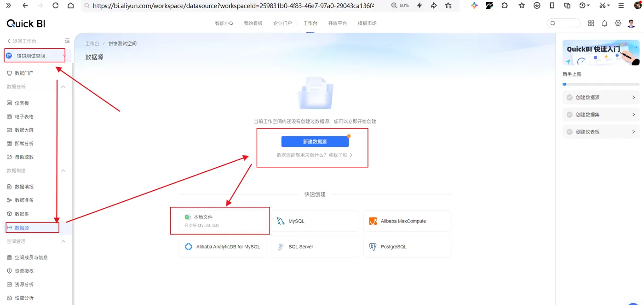Add the page to favorites with the star-plus icon

(x=448, y=6)
